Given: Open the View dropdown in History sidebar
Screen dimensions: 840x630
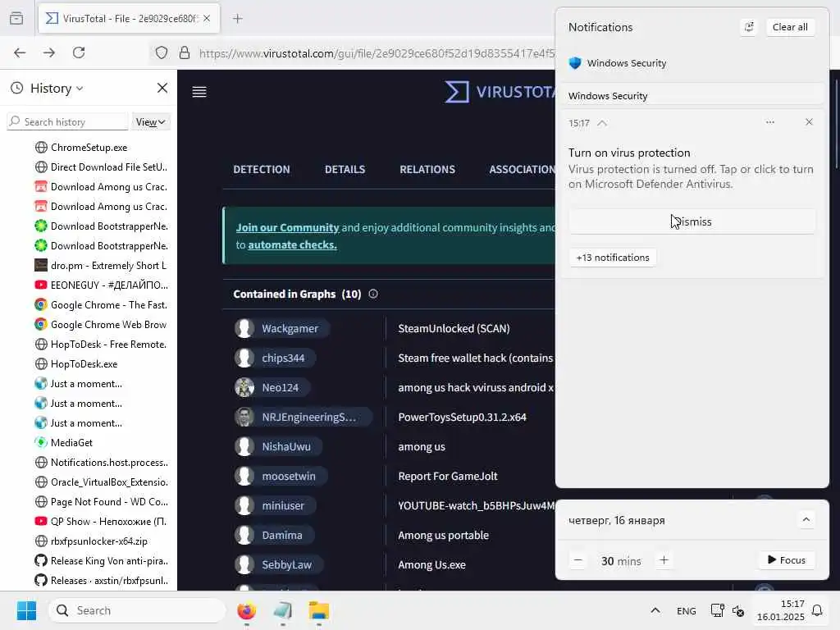Looking at the screenshot, I should pyautogui.click(x=150, y=122).
